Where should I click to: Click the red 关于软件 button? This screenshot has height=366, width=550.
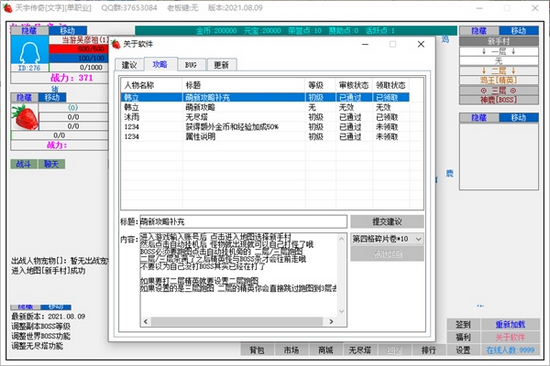tap(510, 337)
